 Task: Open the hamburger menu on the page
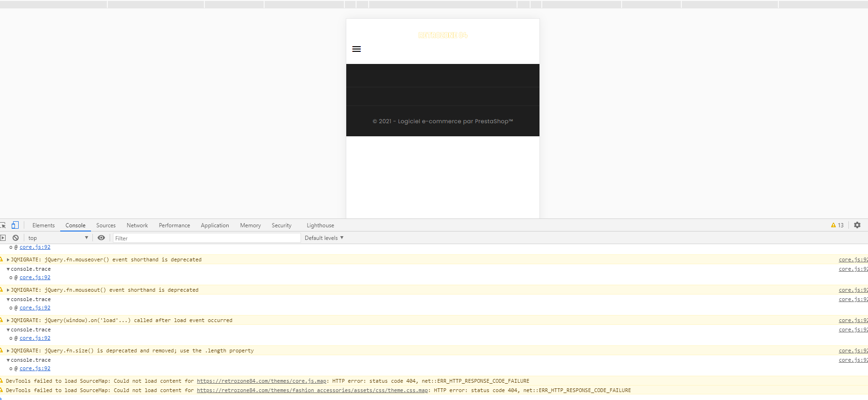pos(357,49)
